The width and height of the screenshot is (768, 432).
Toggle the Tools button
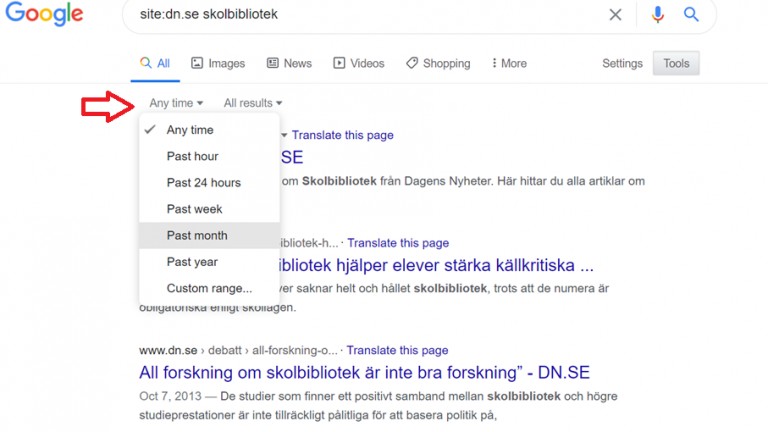point(676,63)
